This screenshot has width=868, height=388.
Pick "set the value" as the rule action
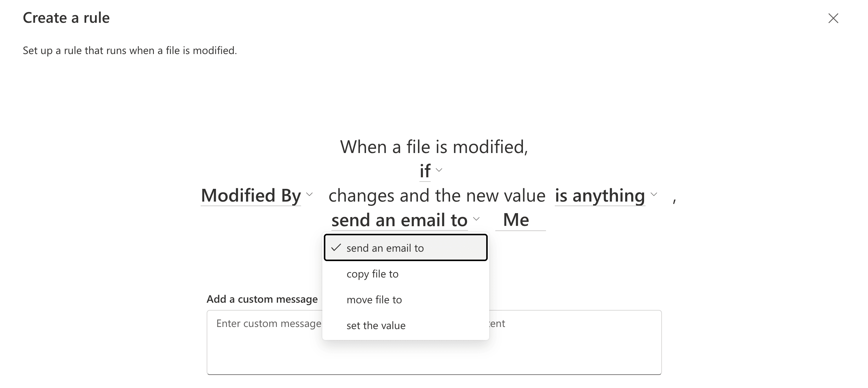376,325
